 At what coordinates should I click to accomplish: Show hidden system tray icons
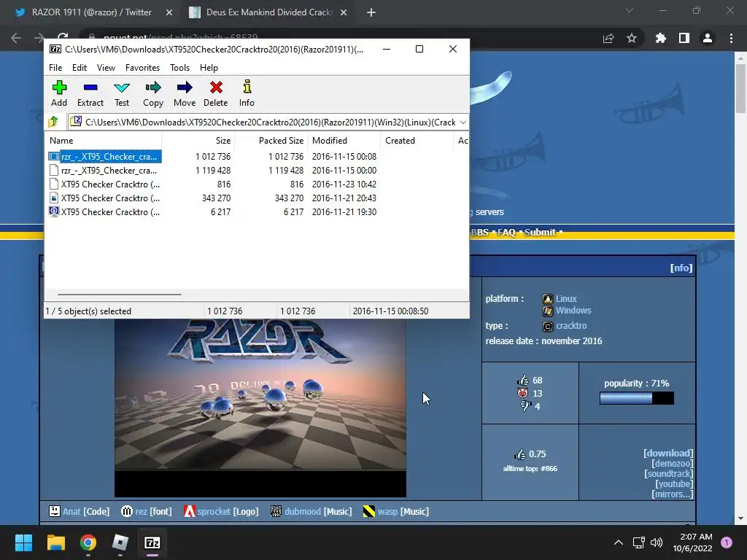pyautogui.click(x=619, y=542)
